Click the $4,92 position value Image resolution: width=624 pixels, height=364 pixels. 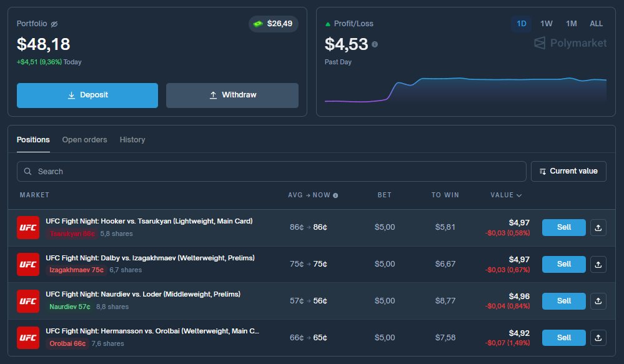(519, 333)
